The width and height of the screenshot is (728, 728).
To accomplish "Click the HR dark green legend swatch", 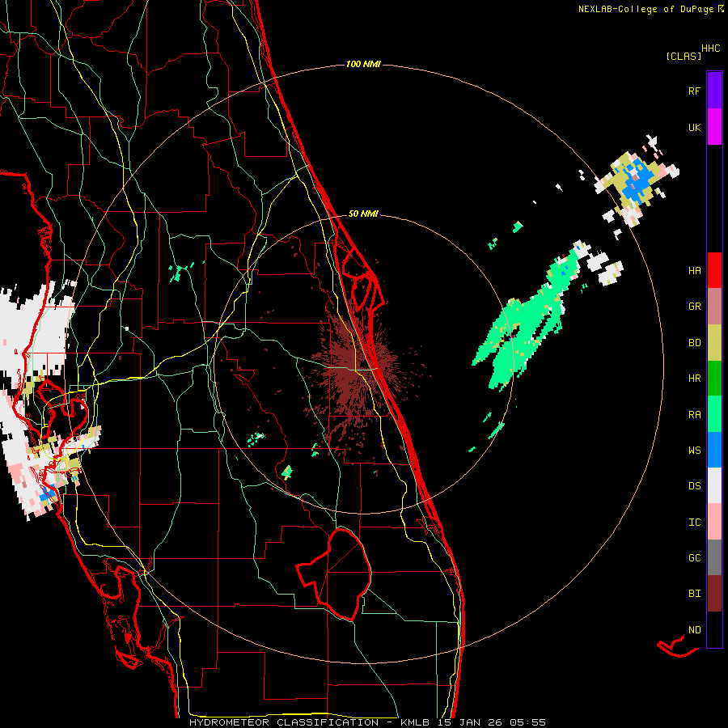I will 714,379.
